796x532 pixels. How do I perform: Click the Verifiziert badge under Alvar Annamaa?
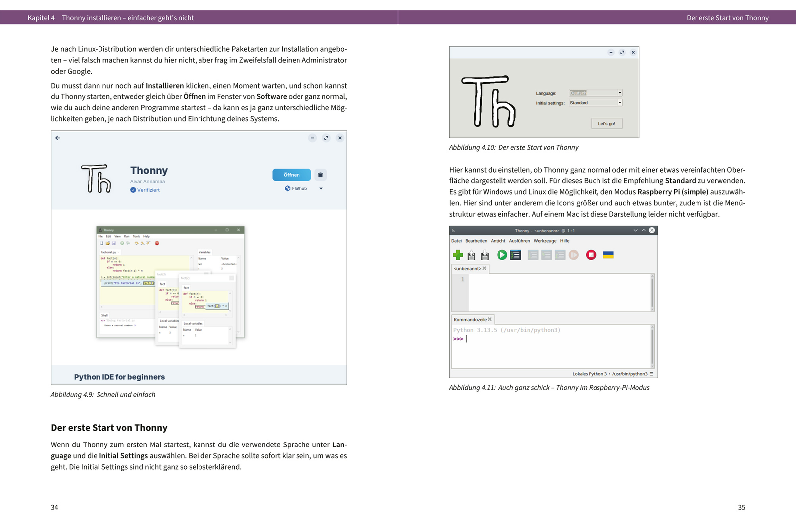tap(145, 190)
